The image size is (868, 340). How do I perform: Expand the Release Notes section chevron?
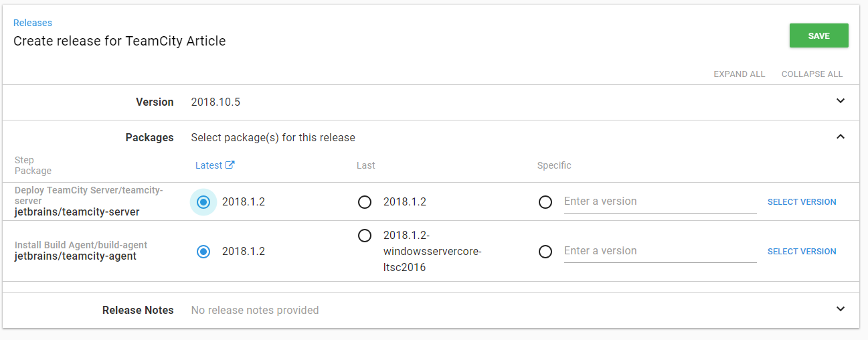pos(841,309)
